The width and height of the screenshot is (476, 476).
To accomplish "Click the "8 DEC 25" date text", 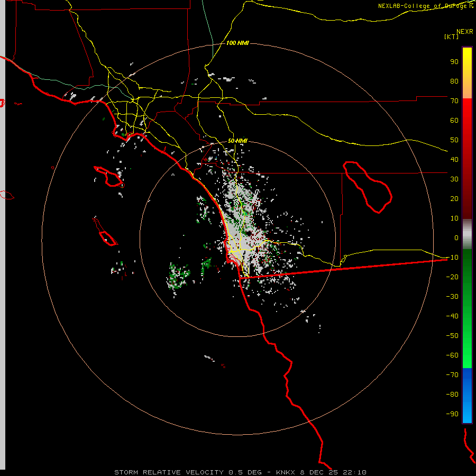I will click(x=319, y=472).
